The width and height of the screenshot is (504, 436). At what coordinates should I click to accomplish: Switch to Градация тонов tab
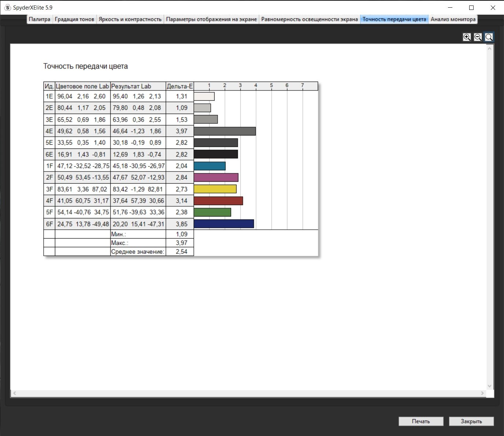click(x=74, y=19)
